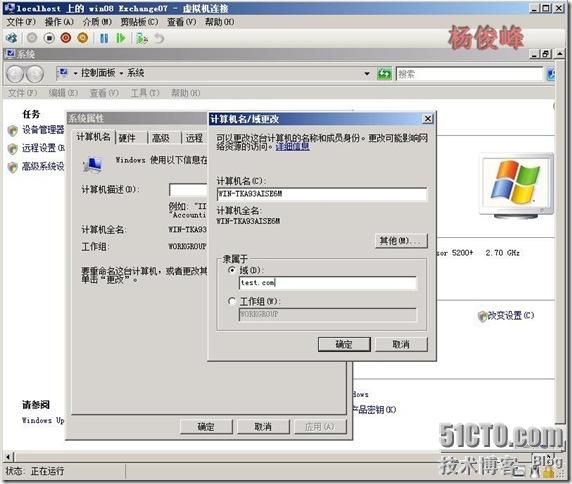The image size is (572, 484).
Task: Open the 介质(M) menu
Action: pos(97,22)
